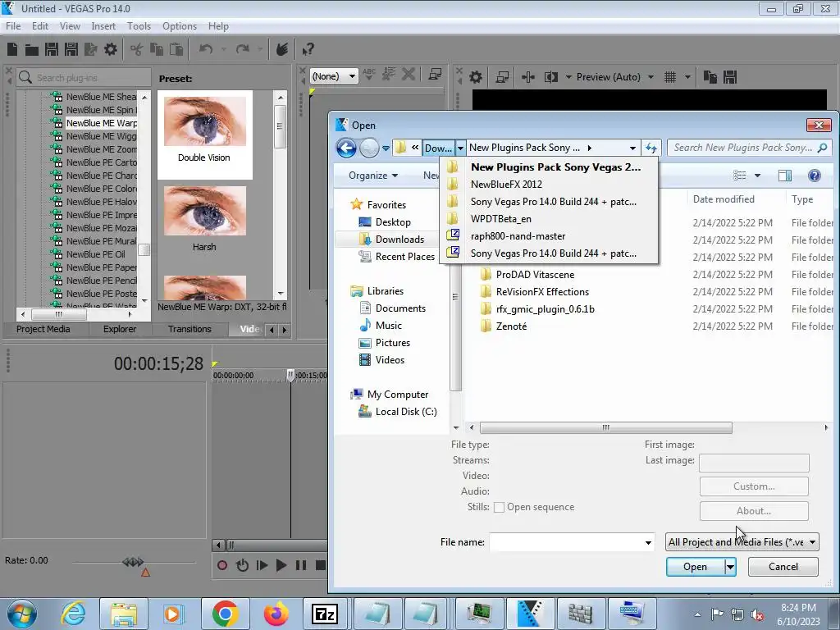The image size is (840, 630).
Task: Click the Back arrow in Open dialog
Action: coord(346,148)
